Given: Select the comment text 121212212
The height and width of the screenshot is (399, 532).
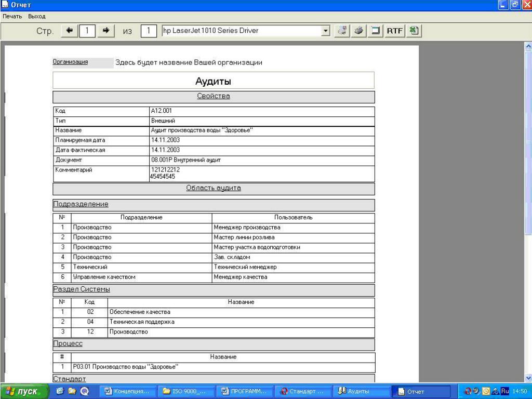Looking at the screenshot, I should (x=165, y=170).
